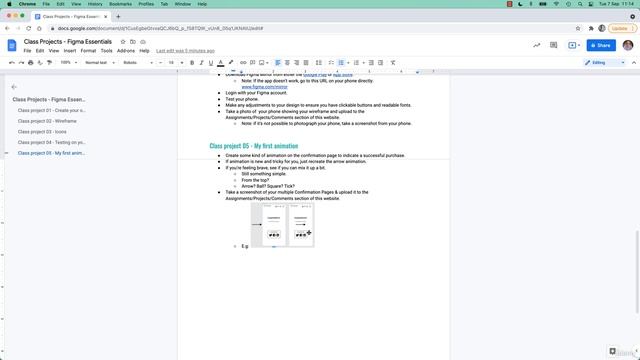The image size is (640, 360).
Task: Decrease font size with minus button
Action: [160, 62]
